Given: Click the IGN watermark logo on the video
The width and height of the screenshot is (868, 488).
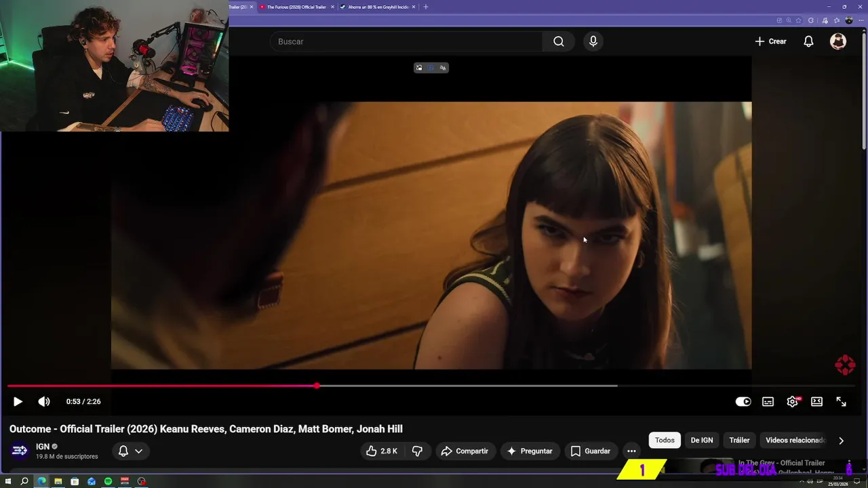Looking at the screenshot, I should pos(845,365).
